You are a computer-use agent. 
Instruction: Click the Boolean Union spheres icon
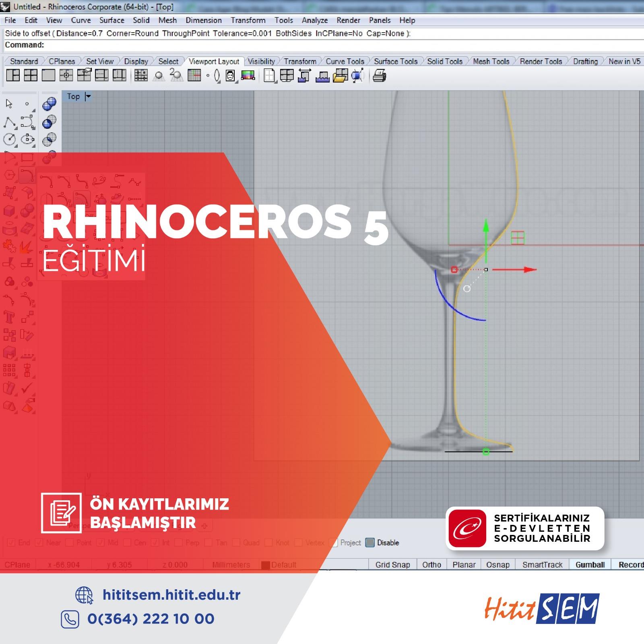[50, 104]
